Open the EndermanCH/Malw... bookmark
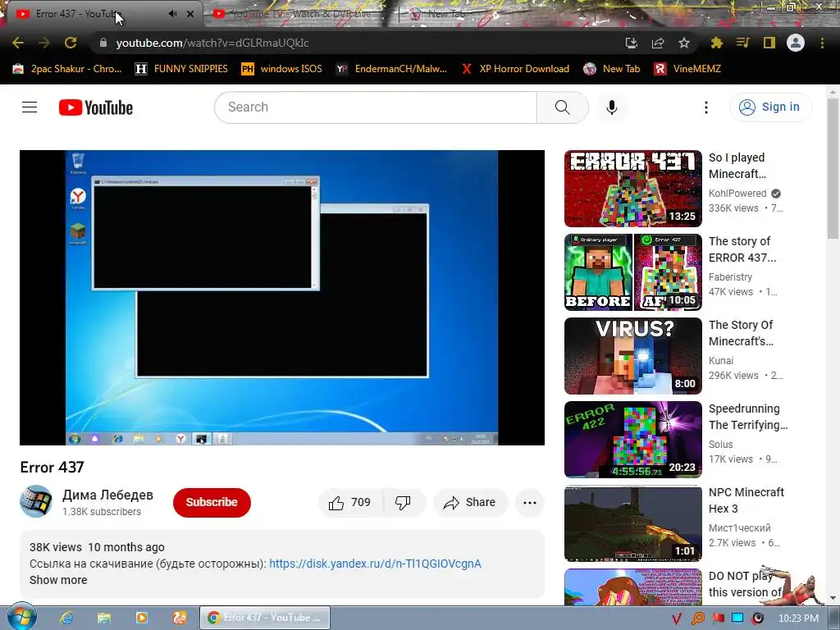Viewport: 840px width, 630px height. click(x=391, y=69)
